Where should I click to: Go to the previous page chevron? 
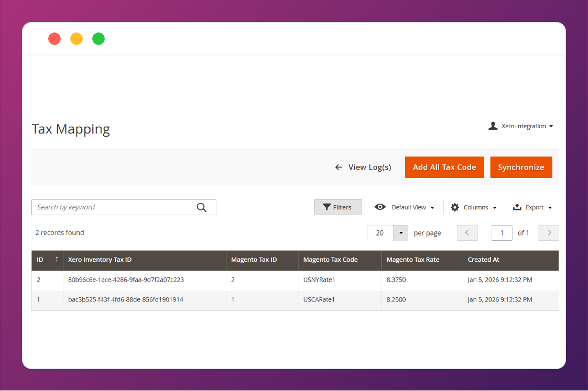[467, 233]
